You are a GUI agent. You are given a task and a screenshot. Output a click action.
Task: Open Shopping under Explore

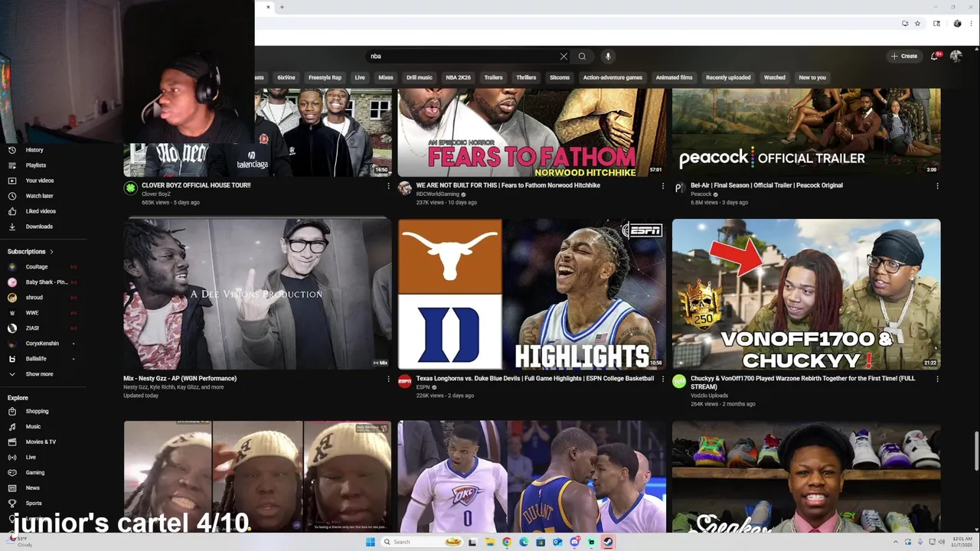(x=37, y=411)
